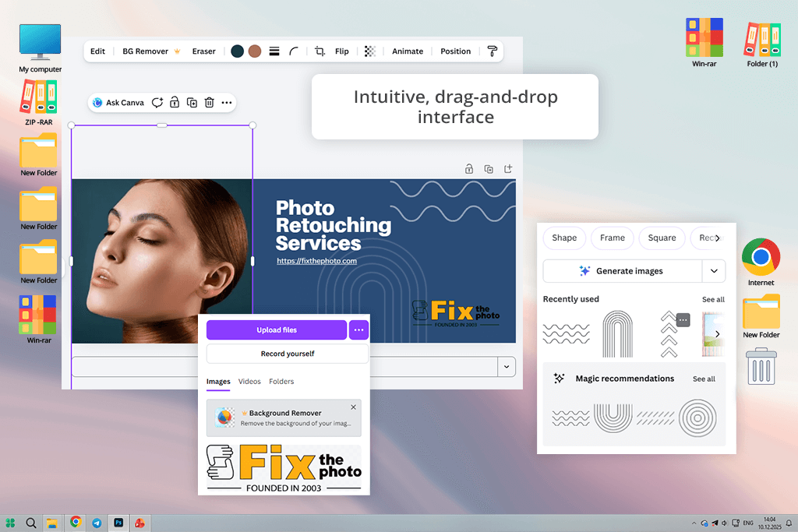Select the concentric circles magic recommendation
The height and width of the screenshot is (532, 798).
(x=697, y=418)
